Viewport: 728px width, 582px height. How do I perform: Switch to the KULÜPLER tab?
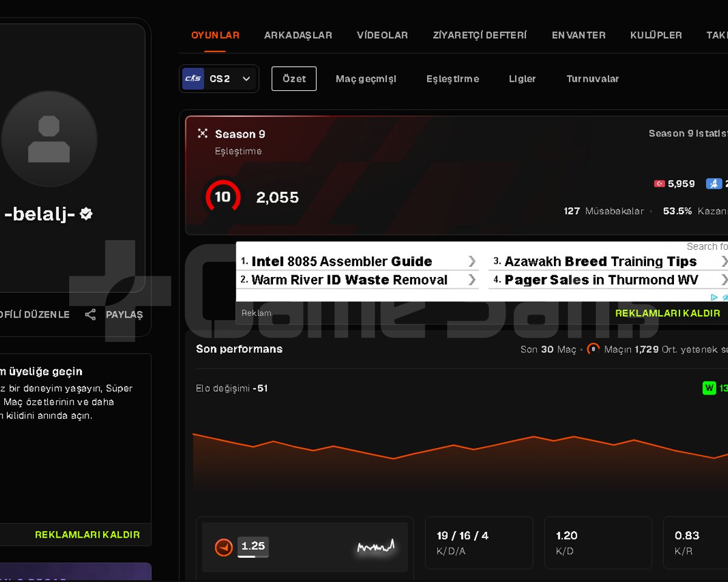coord(656,35)
